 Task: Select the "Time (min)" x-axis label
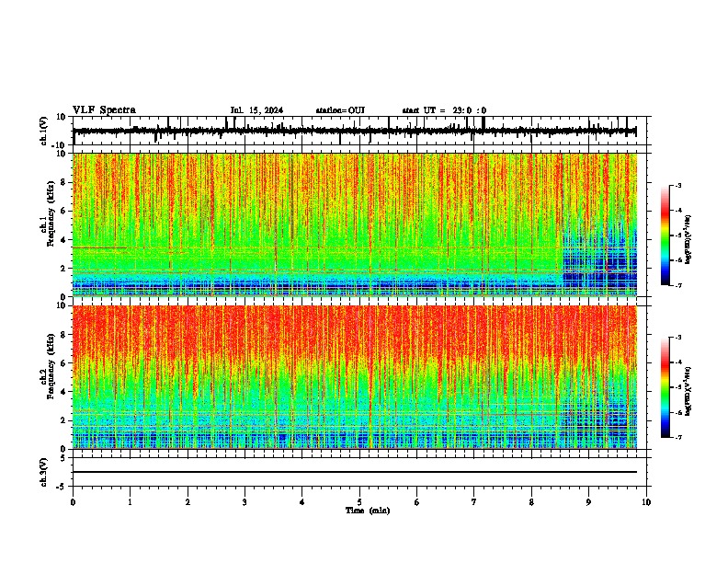coord(368,511)
